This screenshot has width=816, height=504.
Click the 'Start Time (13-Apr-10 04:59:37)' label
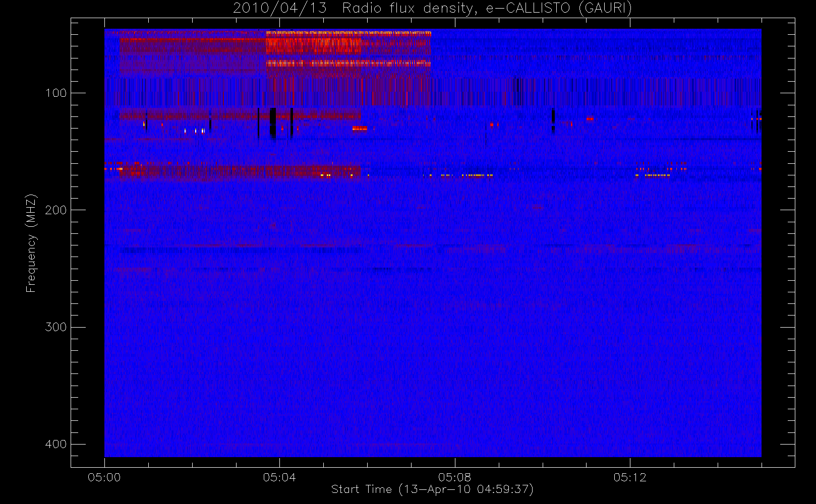point(432,489)
